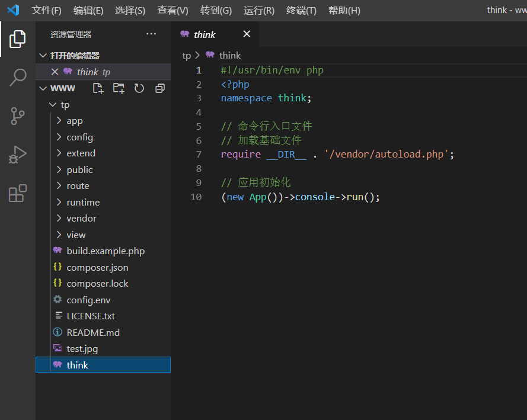
Task: Open the Explorer view in activity bar
Action: click(x=18, y=39)
